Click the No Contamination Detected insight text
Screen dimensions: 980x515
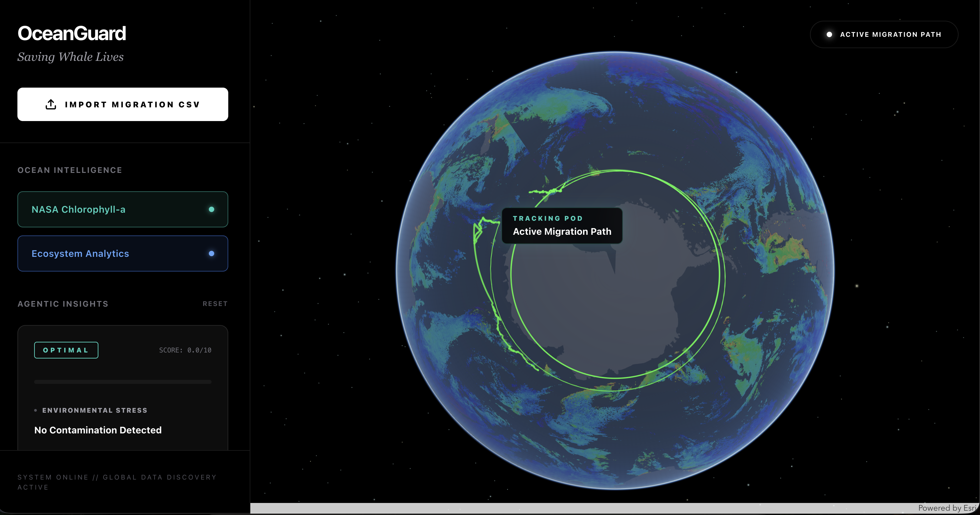[98, 430]
